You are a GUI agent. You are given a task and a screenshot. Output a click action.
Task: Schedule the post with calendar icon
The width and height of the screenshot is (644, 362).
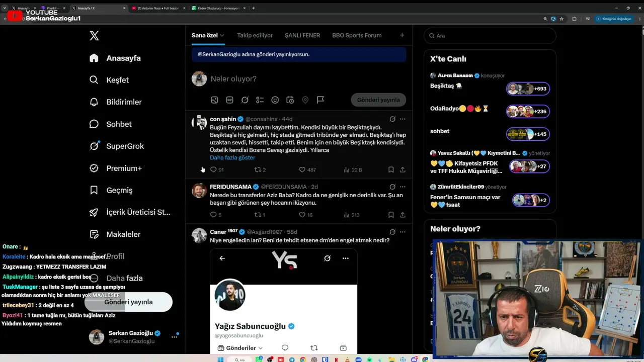coord(290,100)
